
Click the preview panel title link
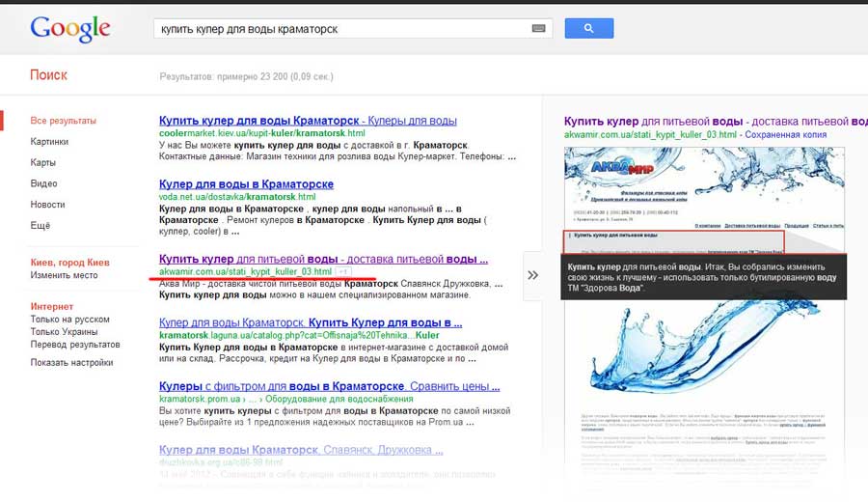(716, 122)
